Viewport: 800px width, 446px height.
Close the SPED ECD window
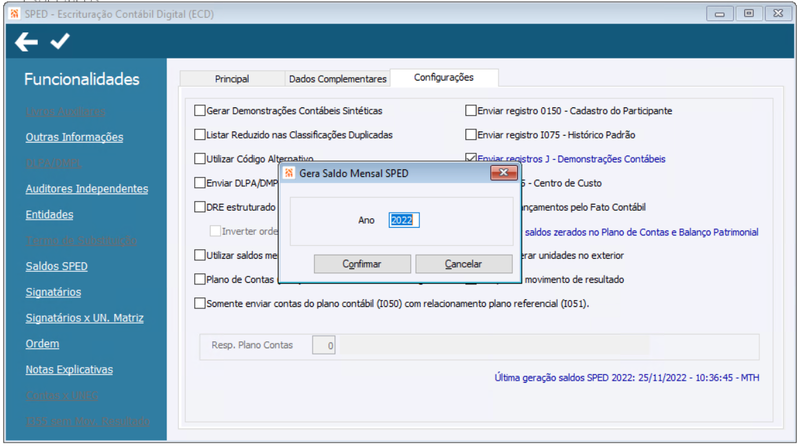[x=778, y=14]
